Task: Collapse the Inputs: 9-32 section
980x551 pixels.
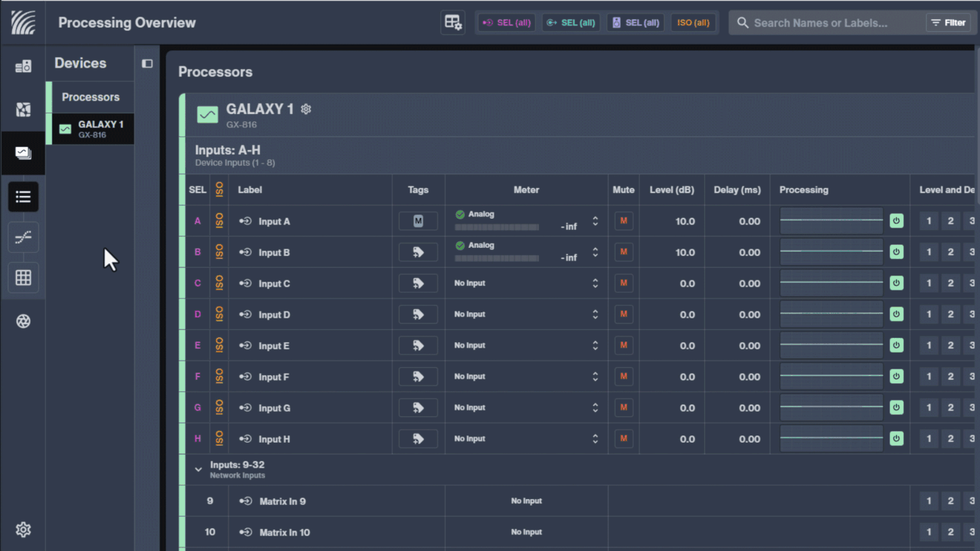Action: point(198,470)
